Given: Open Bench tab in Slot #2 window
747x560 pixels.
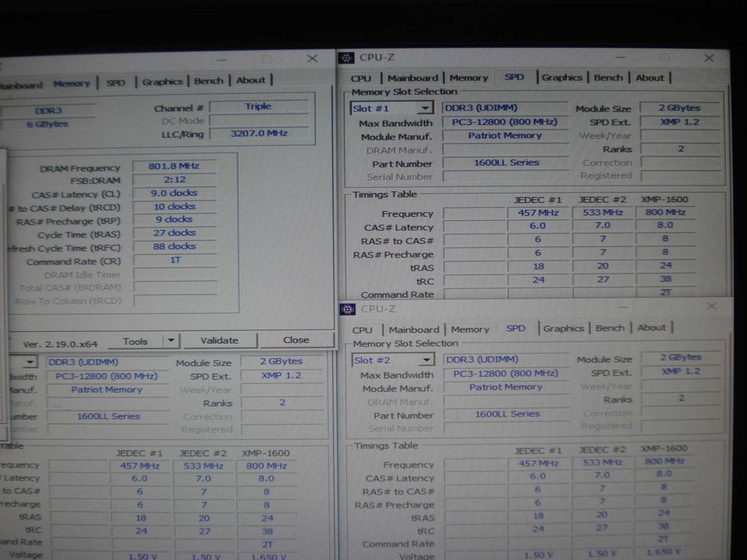Looking at the screenshot, I should tap(610, 328).
